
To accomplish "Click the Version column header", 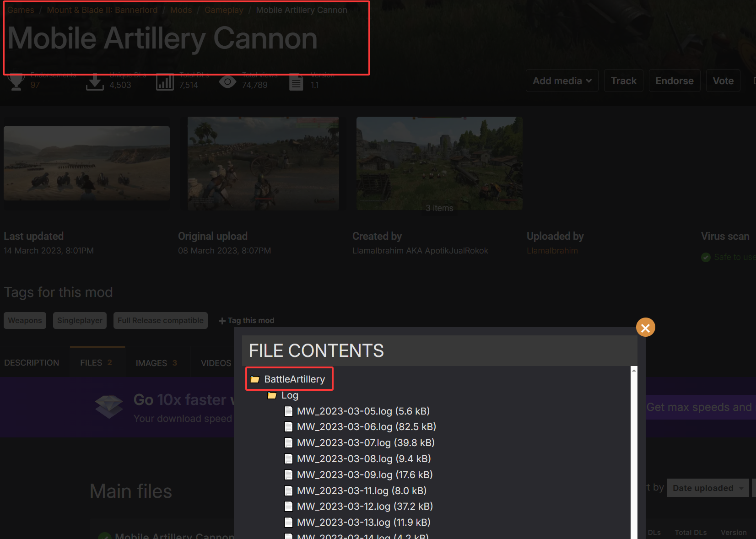I will tap(734, 533).
